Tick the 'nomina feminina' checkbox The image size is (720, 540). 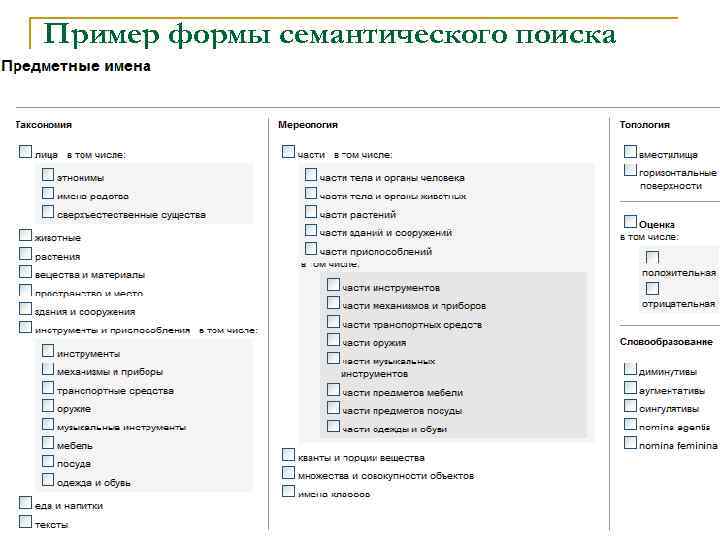pos(630,443)
